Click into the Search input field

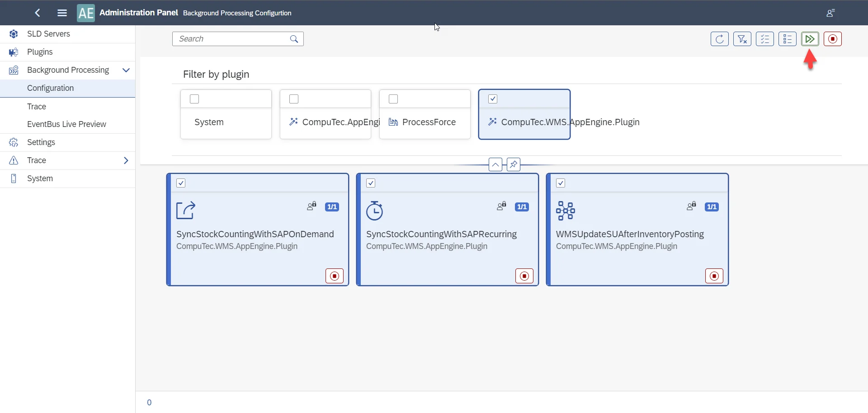point(231,39)
